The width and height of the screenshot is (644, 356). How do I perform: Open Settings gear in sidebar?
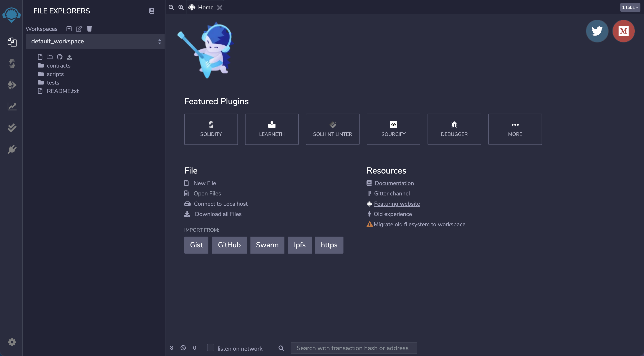12,342
